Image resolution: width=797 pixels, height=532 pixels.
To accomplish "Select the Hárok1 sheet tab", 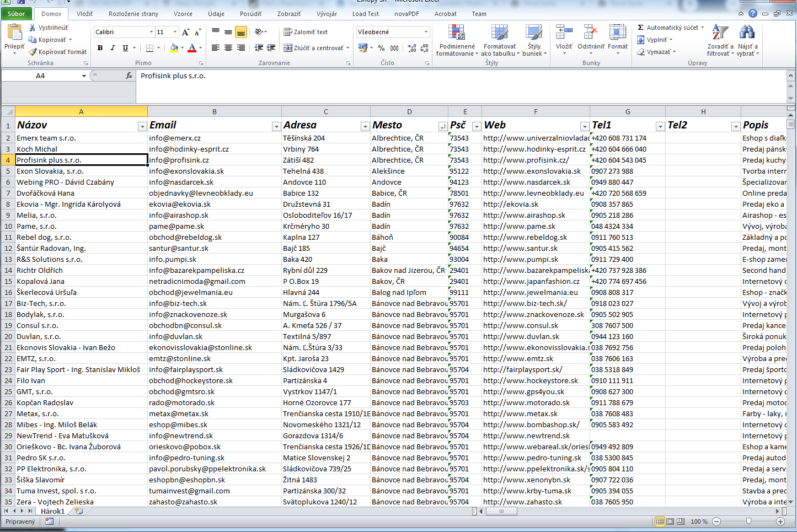I will (x=52, y=511).
